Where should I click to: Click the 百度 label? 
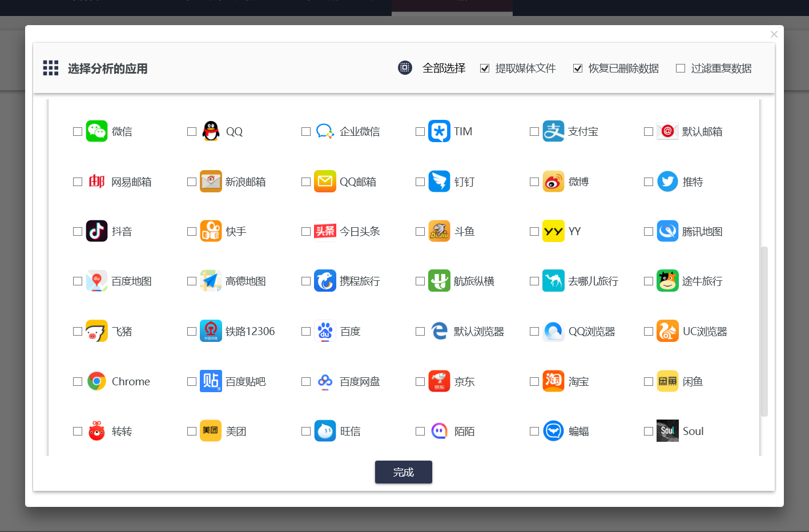(351, 331)
